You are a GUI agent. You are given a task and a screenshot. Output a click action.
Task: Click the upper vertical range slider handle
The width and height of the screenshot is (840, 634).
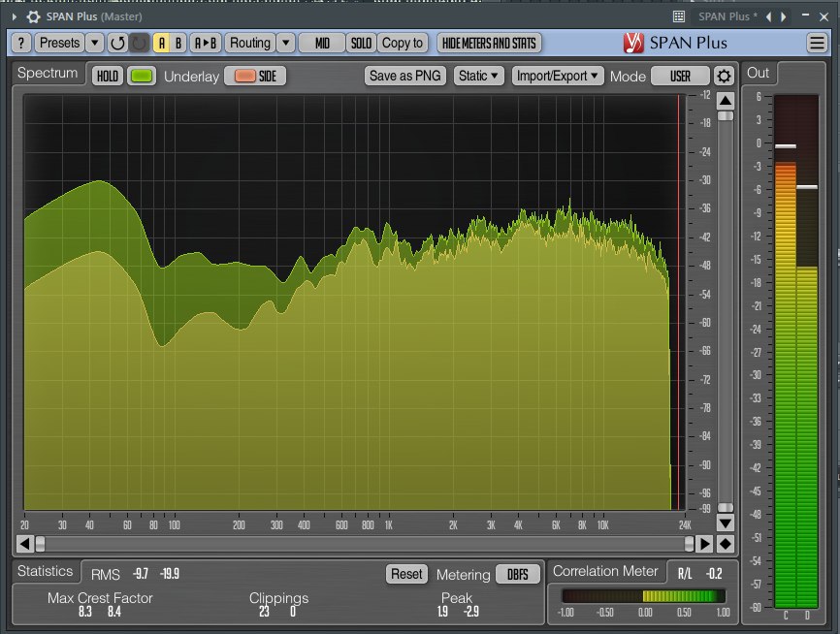[726, 115]
